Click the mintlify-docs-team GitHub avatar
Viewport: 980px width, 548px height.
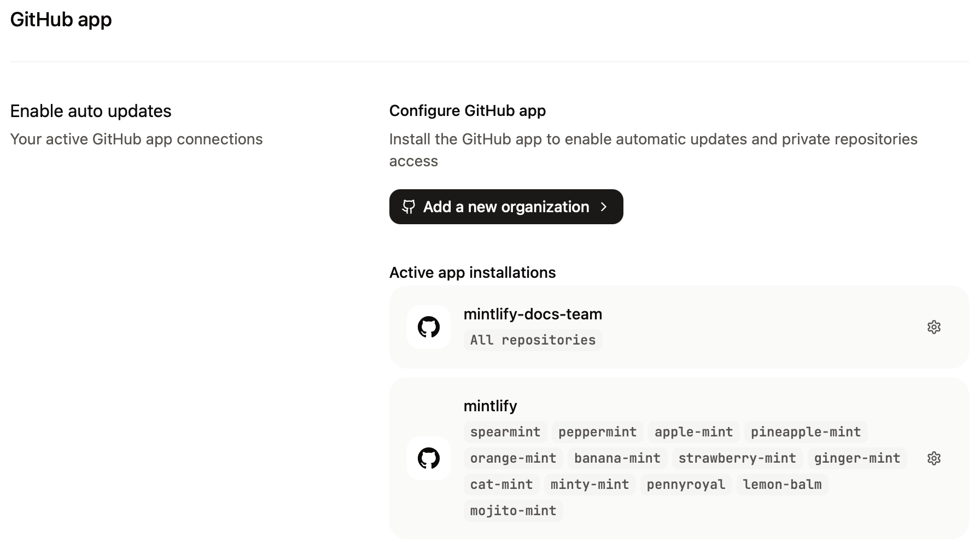(429, 327)
